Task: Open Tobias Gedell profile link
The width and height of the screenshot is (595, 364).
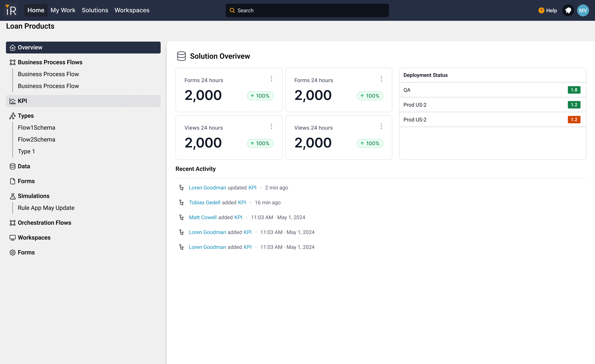Action: [x=205, y=202]
